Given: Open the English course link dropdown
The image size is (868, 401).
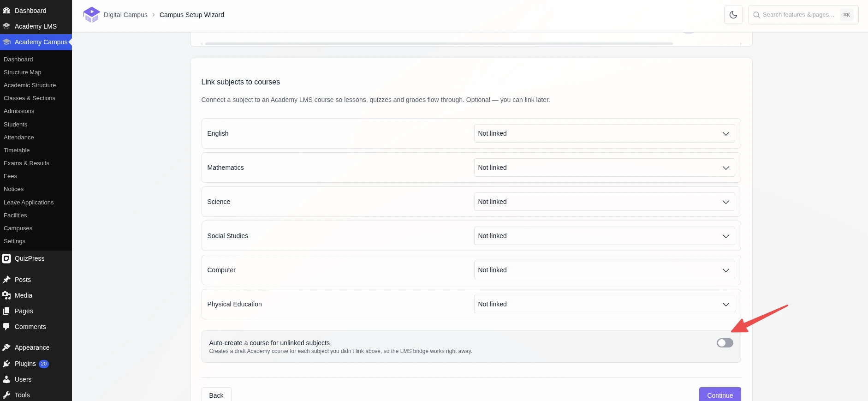Looking at the screenshot, I should pos(604,133).
